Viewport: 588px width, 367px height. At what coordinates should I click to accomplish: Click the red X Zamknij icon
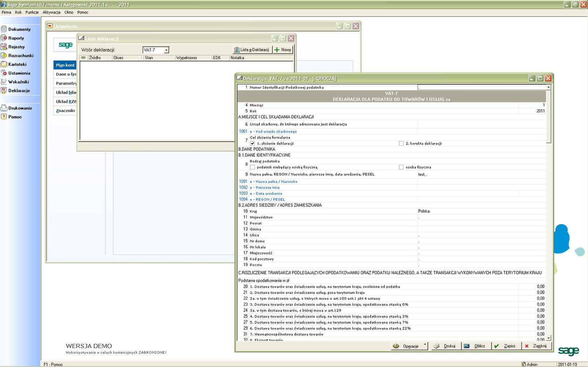(x=526, y=346)
